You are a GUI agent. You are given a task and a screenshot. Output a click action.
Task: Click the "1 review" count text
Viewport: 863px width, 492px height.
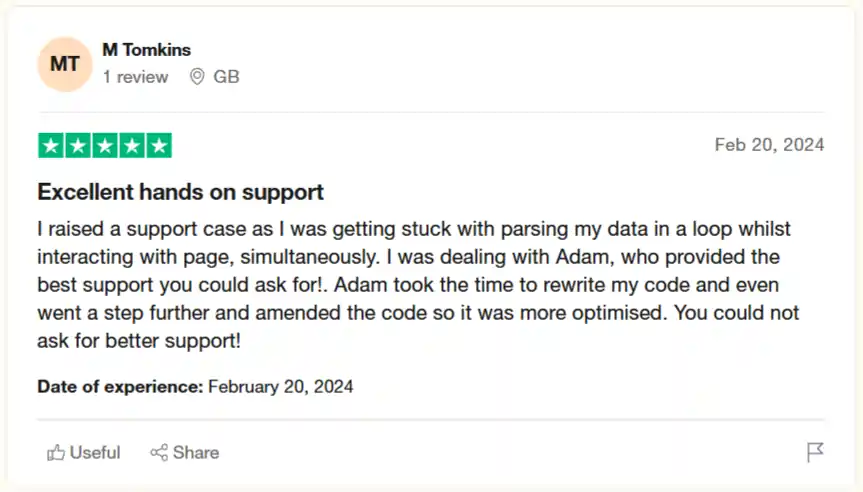pyautogui.click(x=135, y=77)
